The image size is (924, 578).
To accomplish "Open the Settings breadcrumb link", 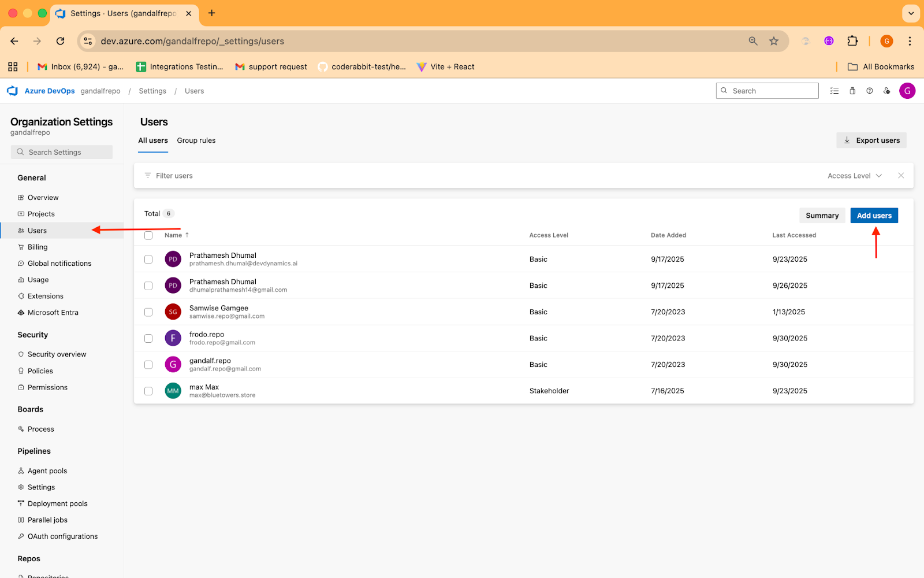I will [152, 91].
